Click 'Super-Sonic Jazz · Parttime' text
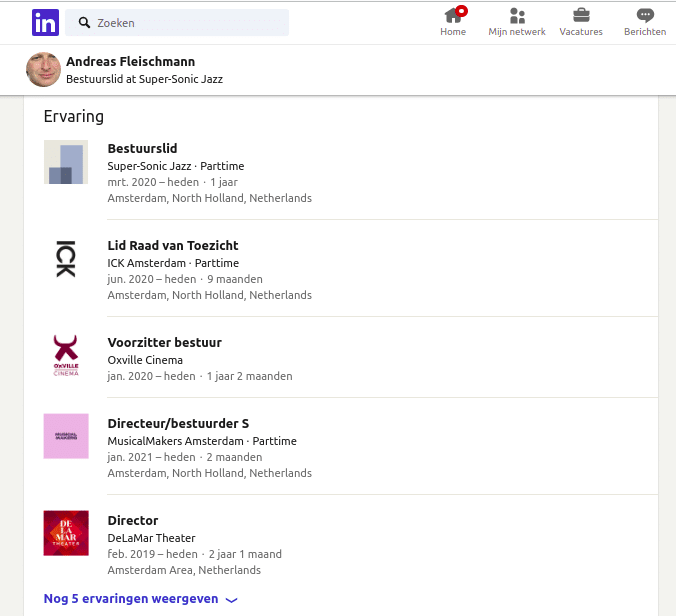This screenshot has width=676, height=616. 176,166
